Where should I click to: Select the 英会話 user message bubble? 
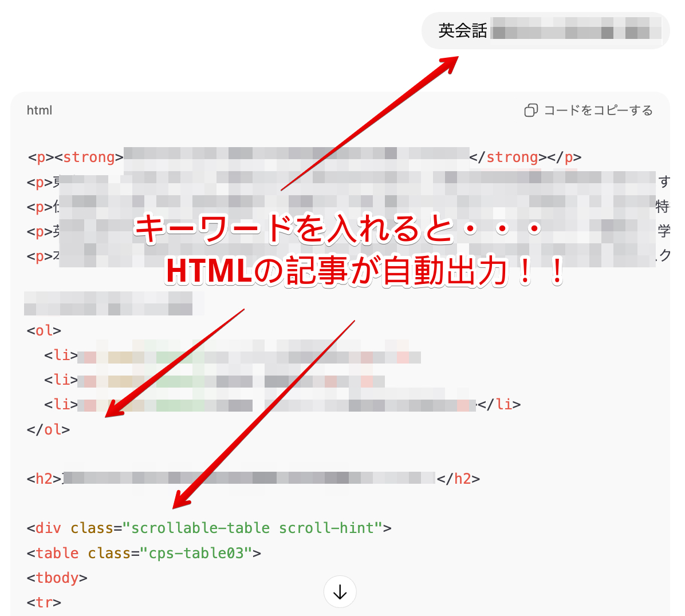pos(545,31)
